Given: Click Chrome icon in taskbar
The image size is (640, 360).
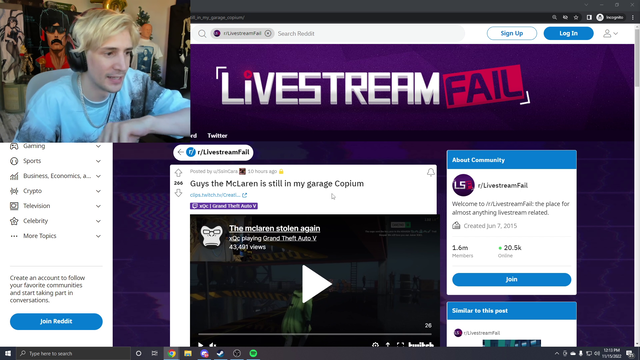Looking at the screenshot, I should coord(172,353).
